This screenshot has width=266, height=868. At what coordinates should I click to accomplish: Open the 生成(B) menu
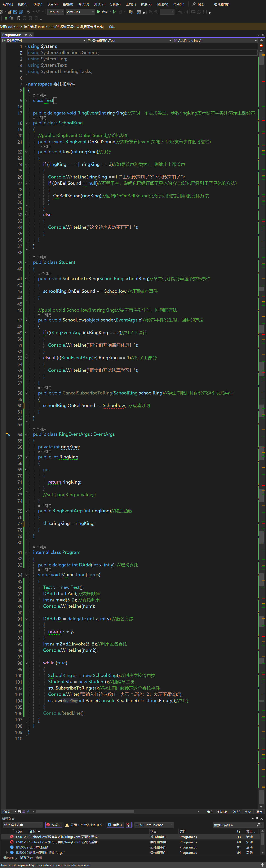point(68,4)
